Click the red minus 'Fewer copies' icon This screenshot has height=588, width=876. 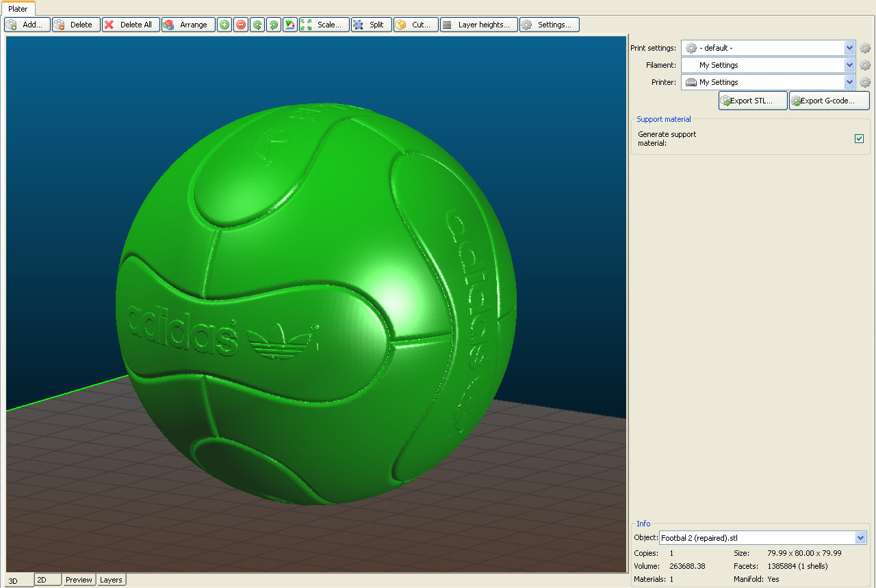pos(241,25)
